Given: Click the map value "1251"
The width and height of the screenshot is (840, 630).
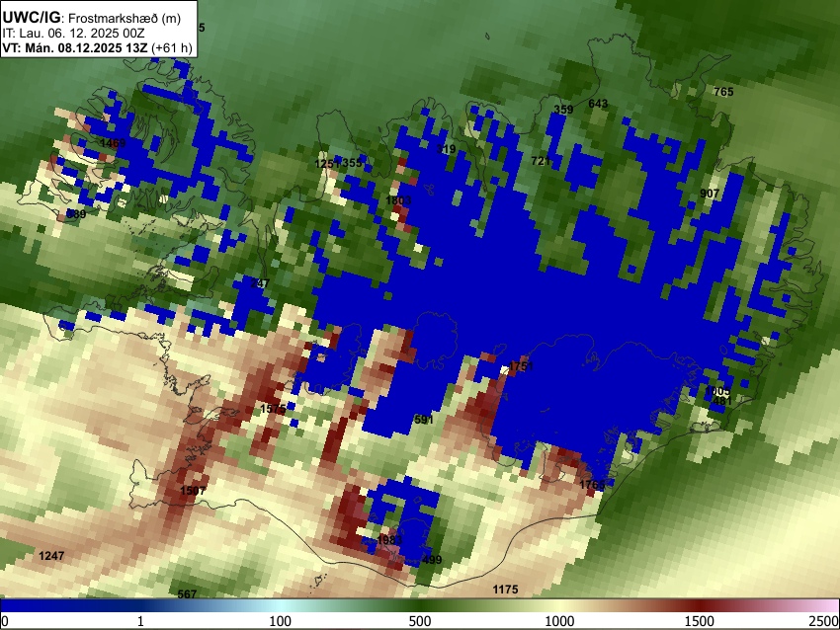Looking at the screenshot, I should (x=327, y=163).
